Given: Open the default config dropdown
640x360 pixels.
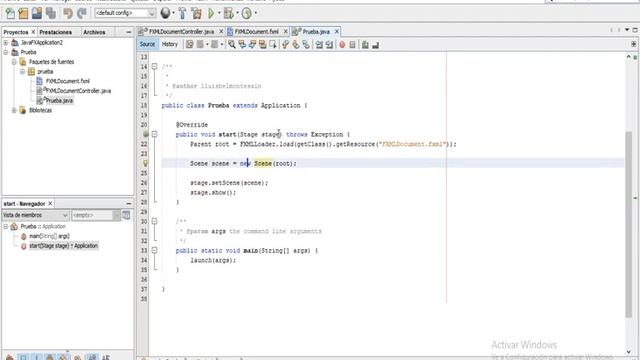Looking at the screenshot, I should pyautogui.click(x=125, y=13).
